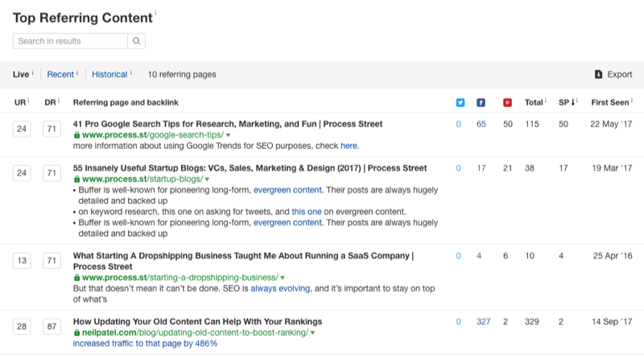This screenshot has height=356, width=644.
Task: Click the lock icon beside neilpatel.com URL
Action: (x=76, y=333)
